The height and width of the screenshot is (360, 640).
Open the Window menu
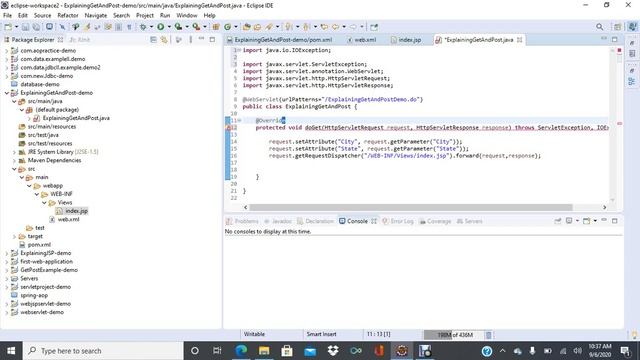(187, 15)
